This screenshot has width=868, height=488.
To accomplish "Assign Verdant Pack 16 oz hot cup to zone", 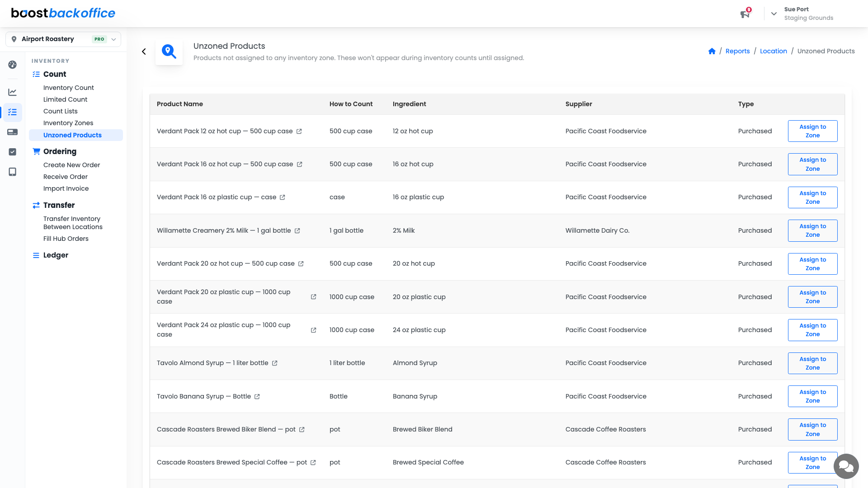I will pyautogui.click(x=812, y=164).
